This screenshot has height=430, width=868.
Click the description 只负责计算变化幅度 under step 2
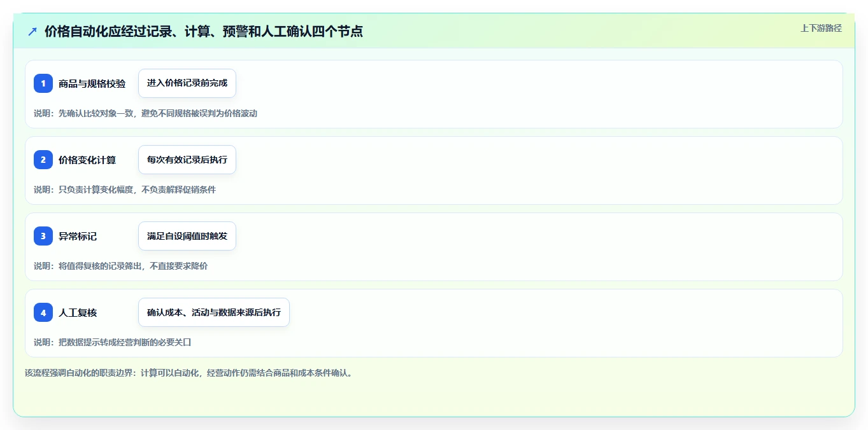[125, 190]
